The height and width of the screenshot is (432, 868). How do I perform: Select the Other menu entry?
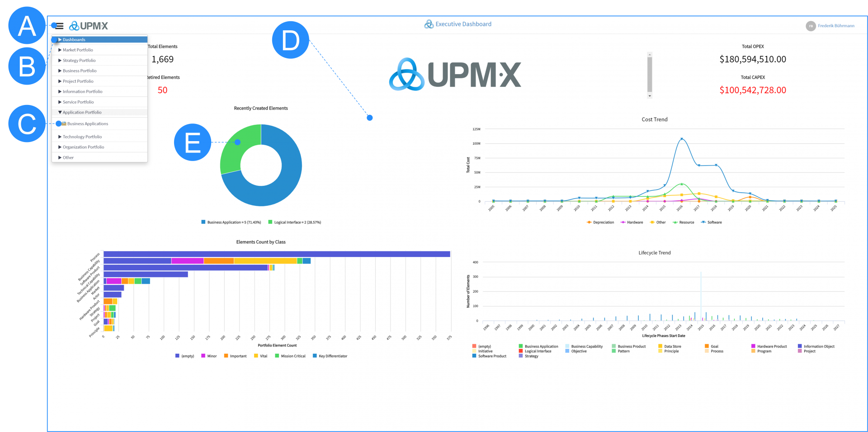99,157
